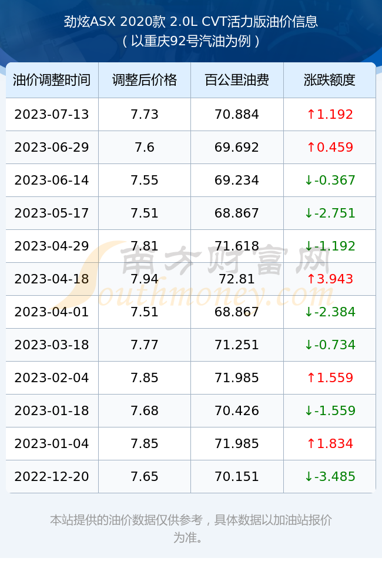Screen dimensions: 382x588
Task: Click the 百公里油费 column header
Action: [237, 80]
